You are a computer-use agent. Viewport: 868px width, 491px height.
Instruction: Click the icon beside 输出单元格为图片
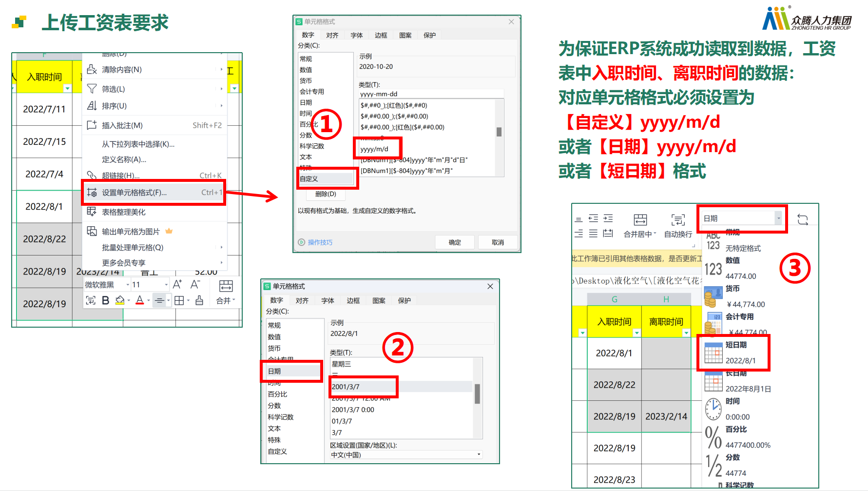[92, 231]
